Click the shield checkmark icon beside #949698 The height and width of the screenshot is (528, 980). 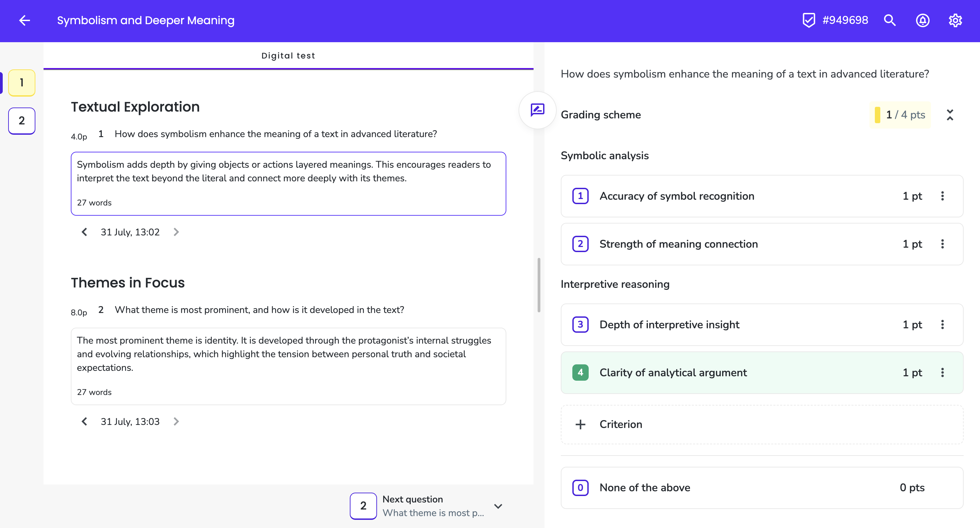[x=808, y=20]
